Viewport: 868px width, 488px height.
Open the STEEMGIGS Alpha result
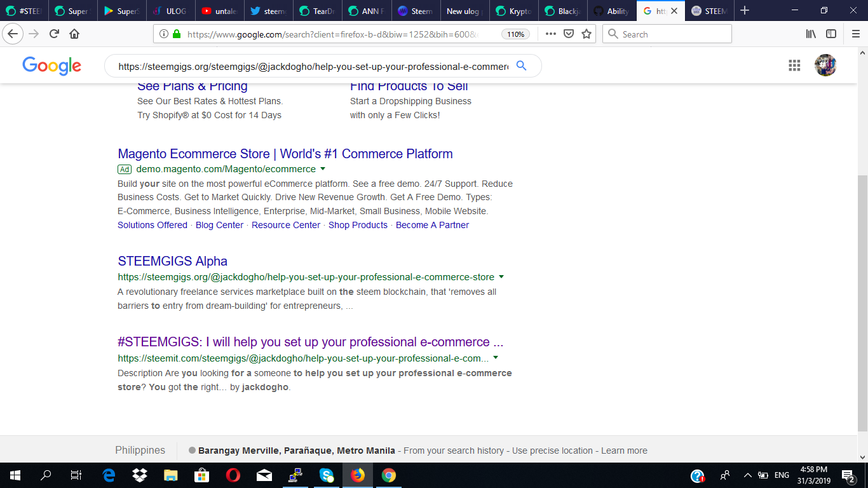click(x=172, y=261)
